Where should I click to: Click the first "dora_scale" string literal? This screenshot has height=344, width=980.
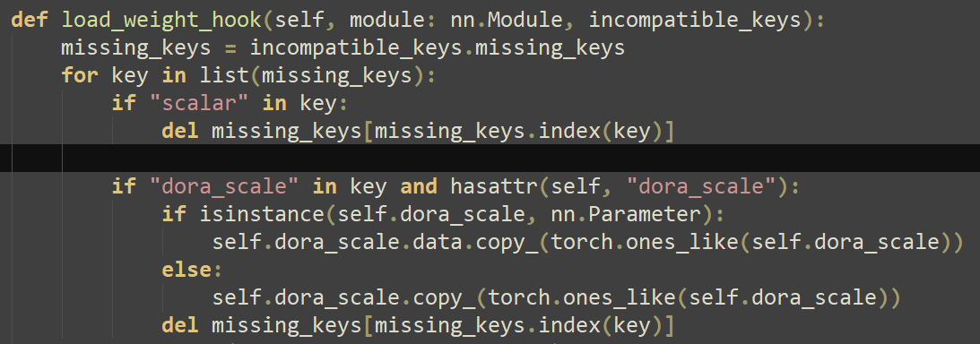point(225,186)
